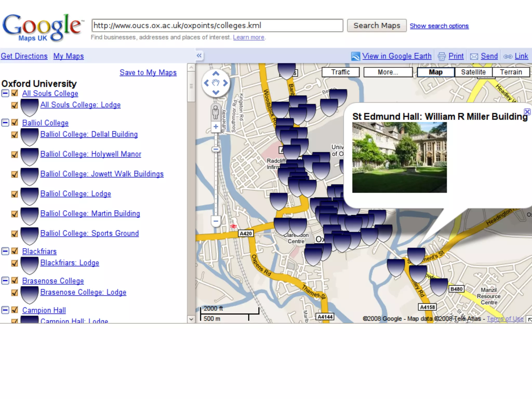Click the Street View pegman icon
The image size is (532, 399).
(216, 112)
